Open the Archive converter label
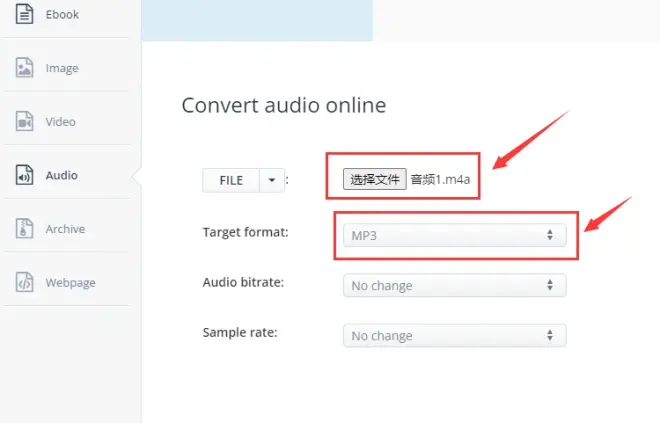 pos(65,229)
